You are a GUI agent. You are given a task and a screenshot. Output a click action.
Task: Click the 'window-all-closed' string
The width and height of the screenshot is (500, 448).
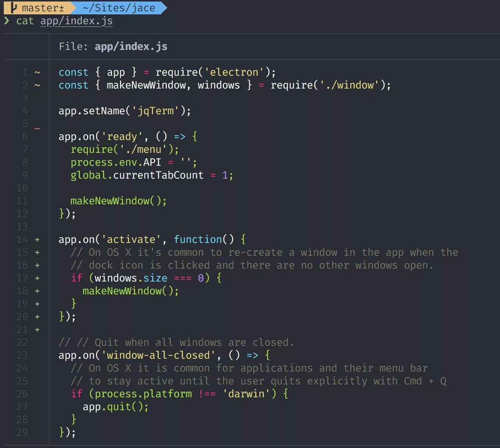pyautogui.click(x=158, y=355)
